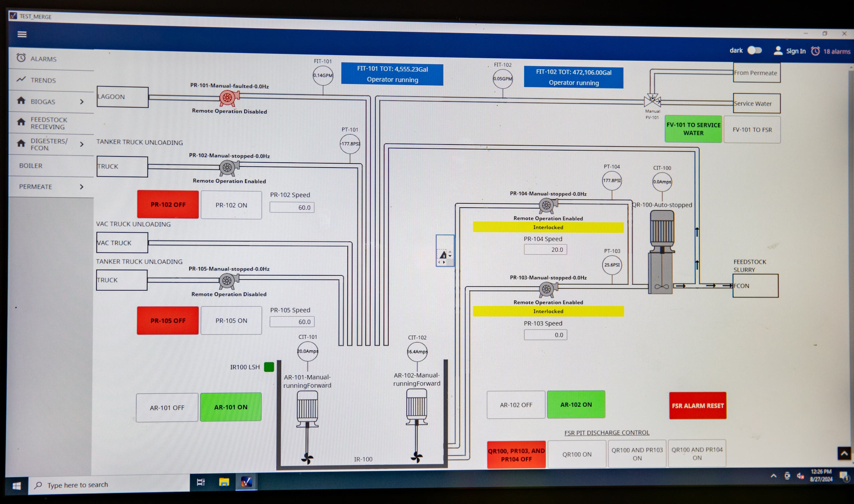Switch AR-101 off

pos(167,408)
